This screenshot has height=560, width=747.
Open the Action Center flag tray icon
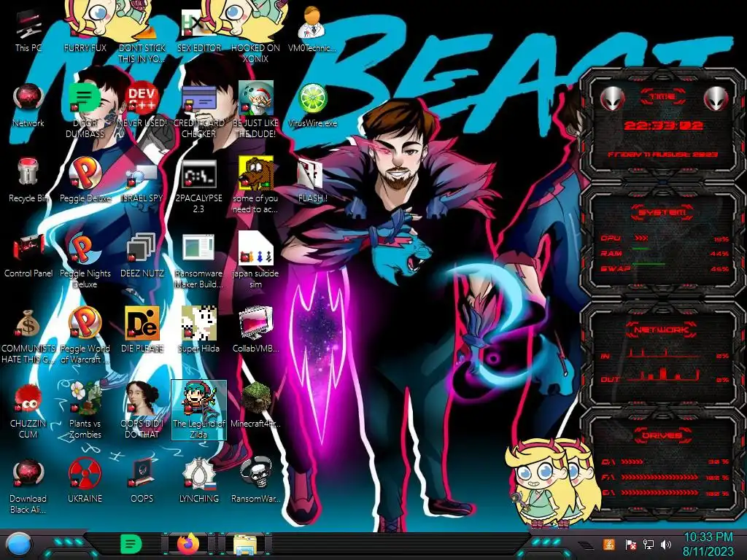(630, 544)
